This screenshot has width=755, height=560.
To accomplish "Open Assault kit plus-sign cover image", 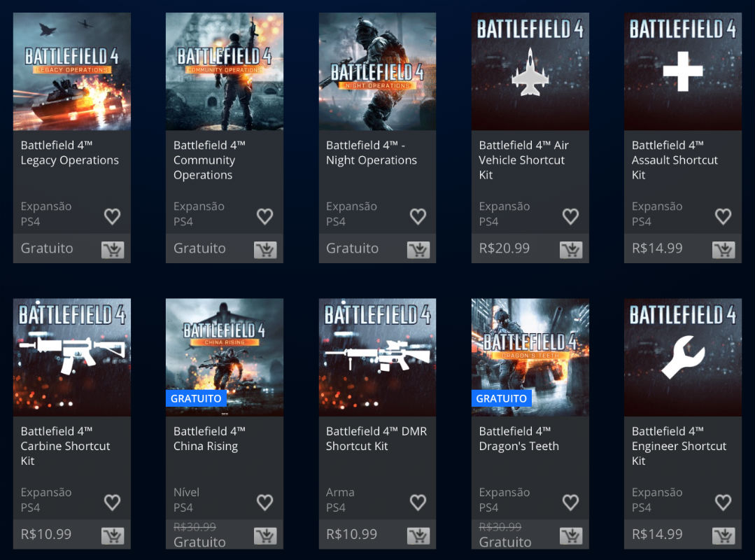I will point(683,71).
